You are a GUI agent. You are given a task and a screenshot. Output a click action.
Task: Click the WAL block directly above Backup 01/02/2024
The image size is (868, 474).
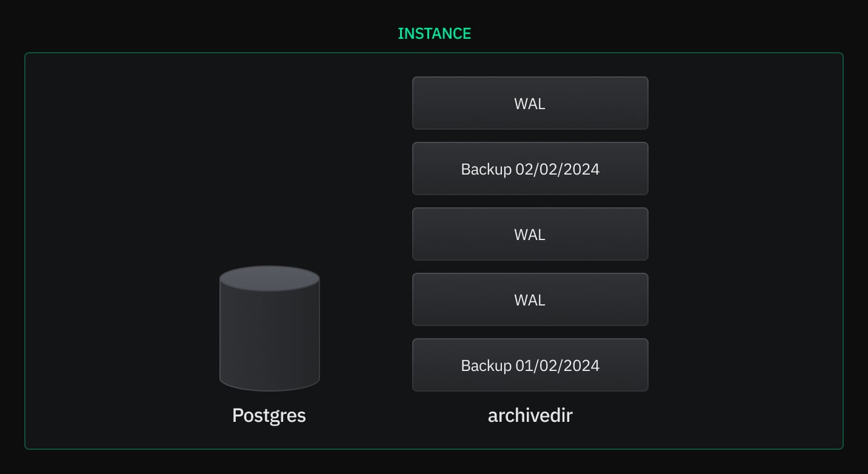(x=530, y=299)
